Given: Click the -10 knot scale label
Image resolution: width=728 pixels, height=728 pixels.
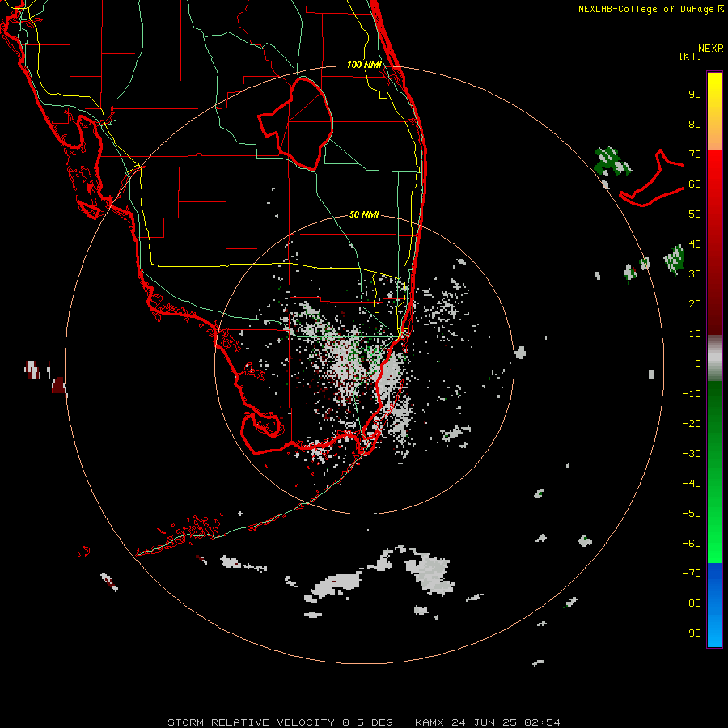Looking at the screenshot, I should click(x=692, y=394).
